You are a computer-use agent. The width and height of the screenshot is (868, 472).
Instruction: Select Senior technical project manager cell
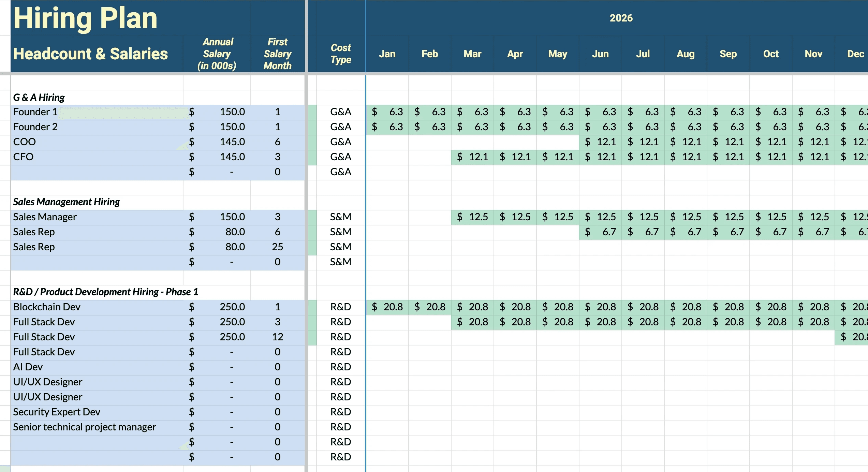click(x=85, y=427)
